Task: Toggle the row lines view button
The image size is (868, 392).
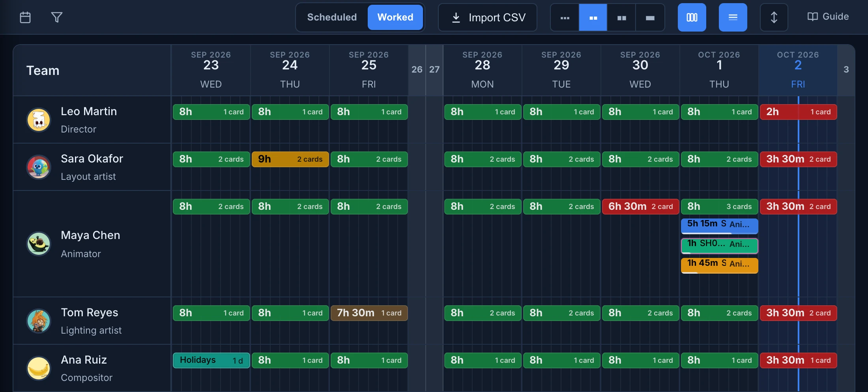Action: click(x=733, y=17)
